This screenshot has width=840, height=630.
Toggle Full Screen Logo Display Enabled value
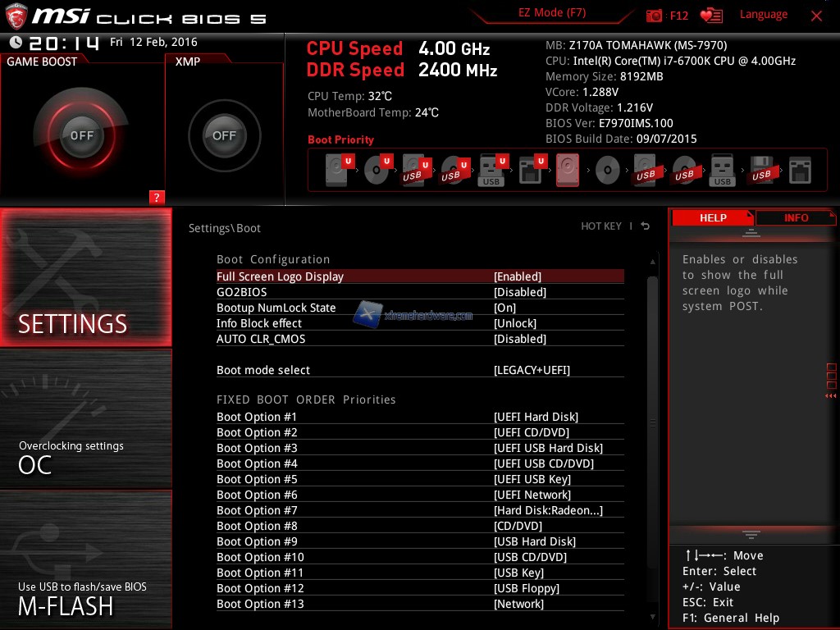518,276
